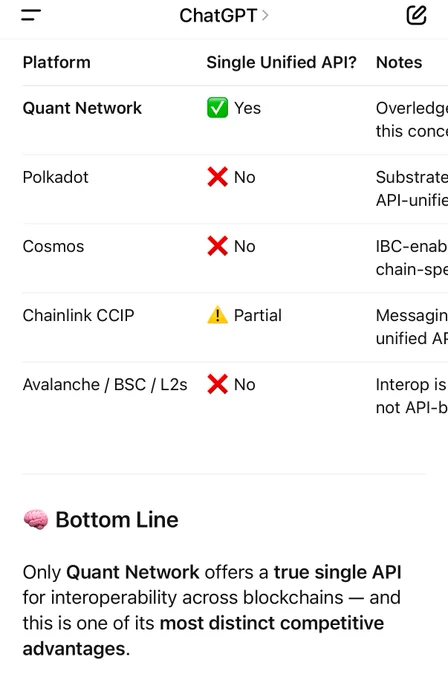
Task: Open the sidebar menu icon
Action: pyautogui.click(x=31, y=15)
